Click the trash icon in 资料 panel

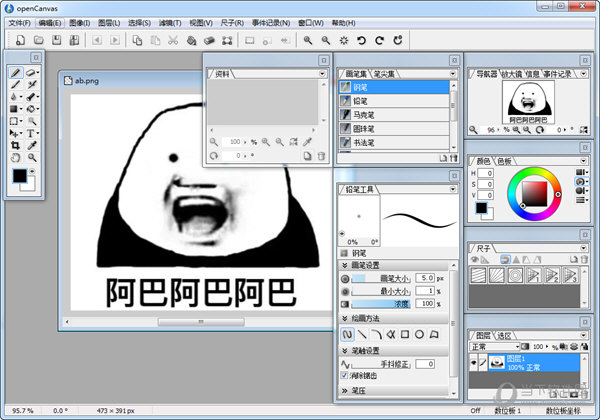coord(321,156)
